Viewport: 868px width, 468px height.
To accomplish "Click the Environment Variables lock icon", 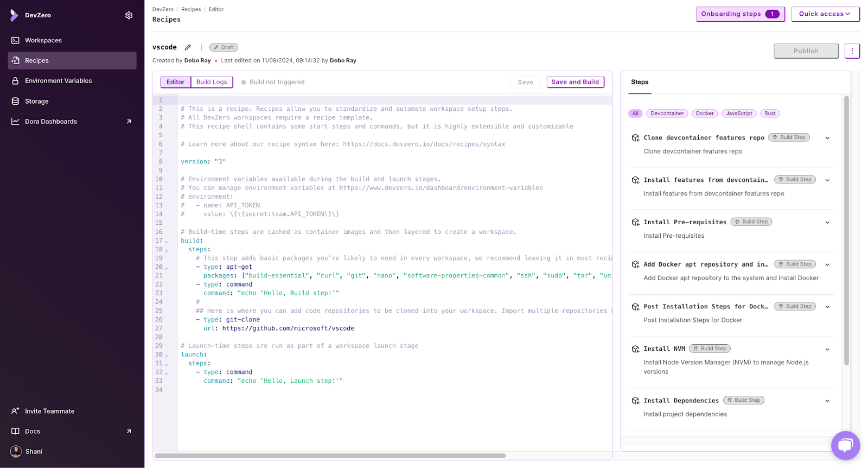I will 15,81.
